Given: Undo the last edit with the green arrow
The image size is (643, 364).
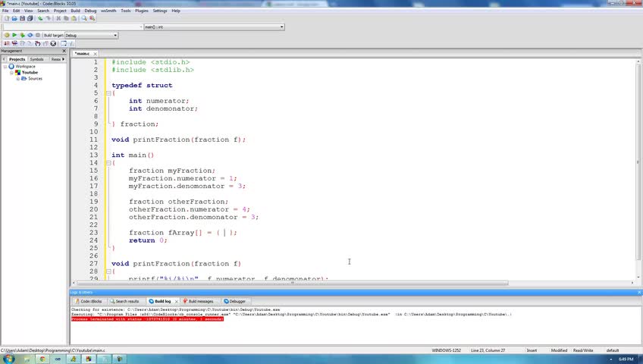Looking at the screenshot, I should tap(40, 18).
